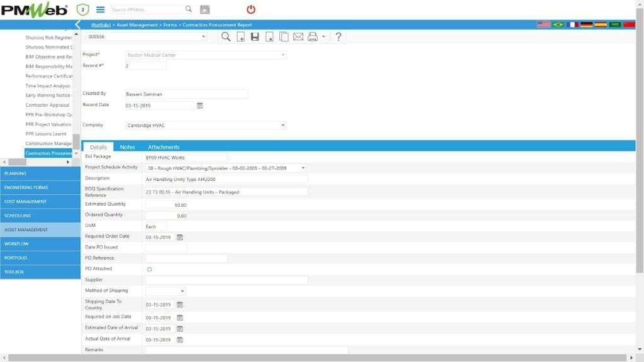Select Contractors Procurement item in sidebar
644x362 pixels.
point(48,153)
